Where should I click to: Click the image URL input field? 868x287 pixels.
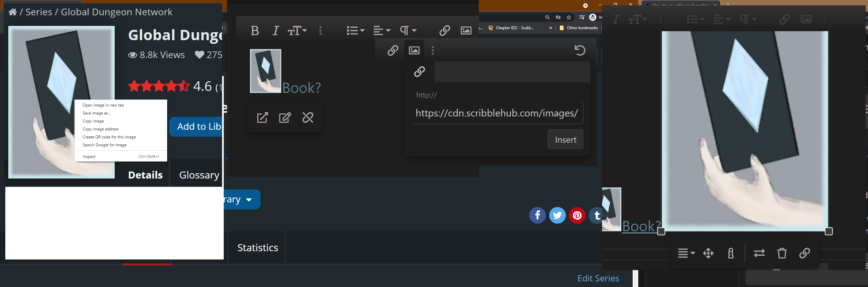497,113
